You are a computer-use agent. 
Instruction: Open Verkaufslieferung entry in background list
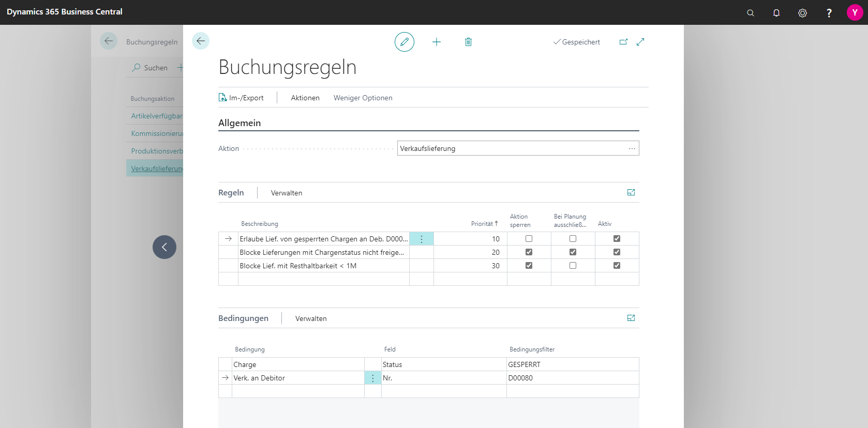pyautogui.click(x=157, y=169)
